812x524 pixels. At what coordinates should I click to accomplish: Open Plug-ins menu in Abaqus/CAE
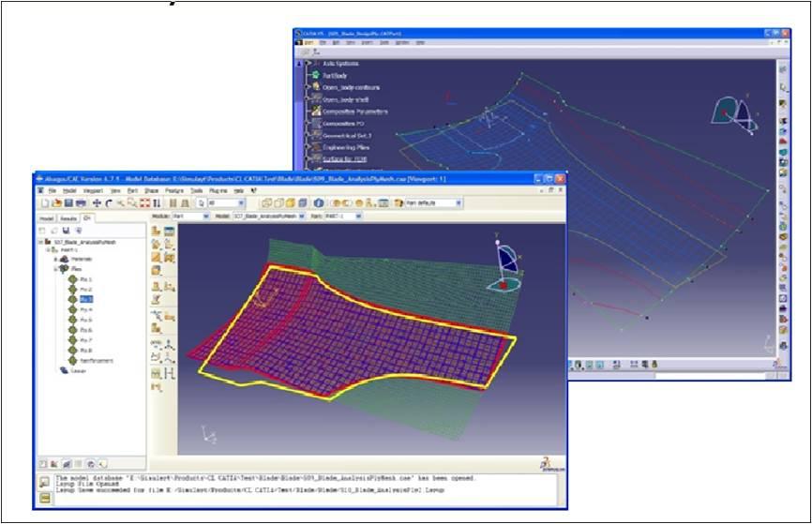pyautogui.click(x=218, y=191)
